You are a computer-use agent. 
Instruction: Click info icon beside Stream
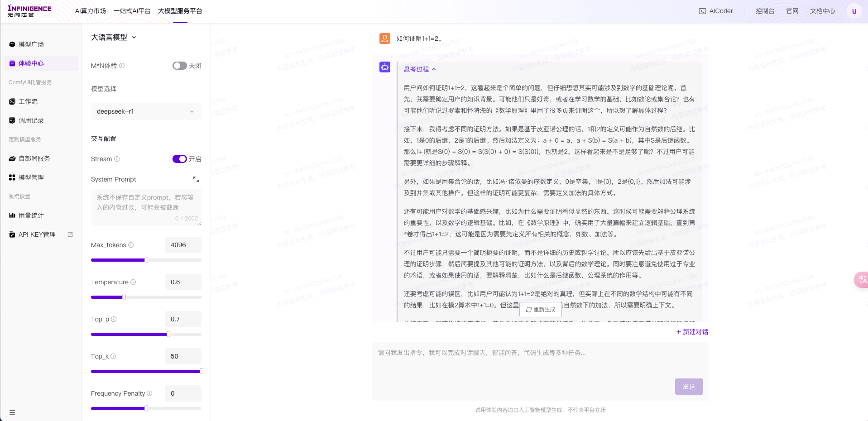pos(117,159)
